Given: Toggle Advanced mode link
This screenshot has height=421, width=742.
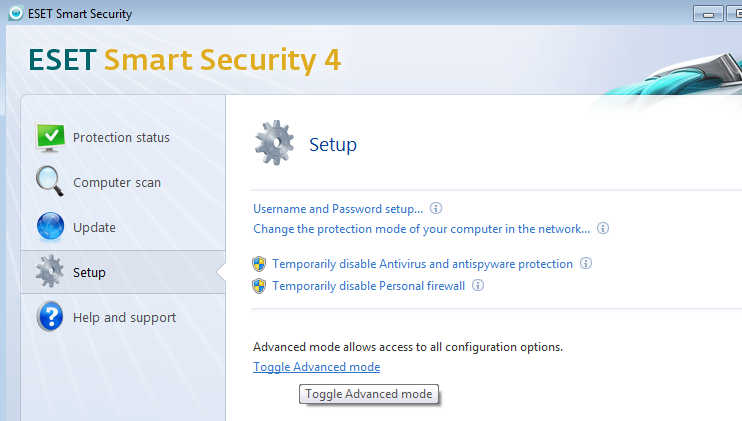Looking at the screenshot, I should [317, 367].
